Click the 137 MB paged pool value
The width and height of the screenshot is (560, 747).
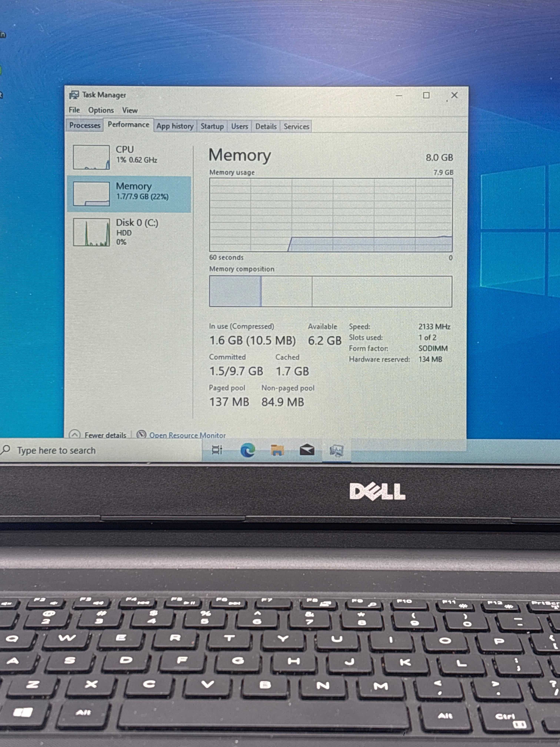coord(229,402)
